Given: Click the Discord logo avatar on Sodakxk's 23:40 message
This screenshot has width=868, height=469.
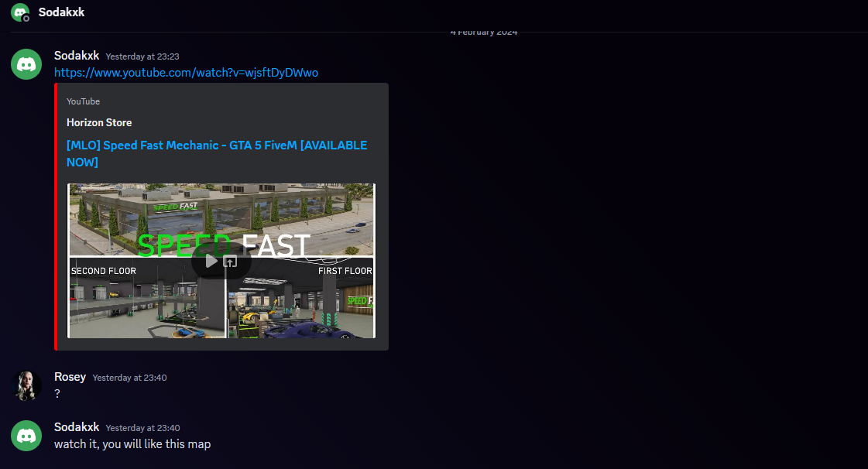Looking at the screenshot, I should pos(26,436).
